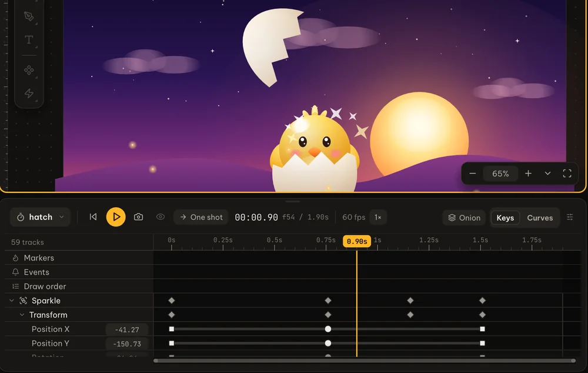Screen dimensions: 588x373
Task: Skip to animation start
Action: [x=93, y=217]
